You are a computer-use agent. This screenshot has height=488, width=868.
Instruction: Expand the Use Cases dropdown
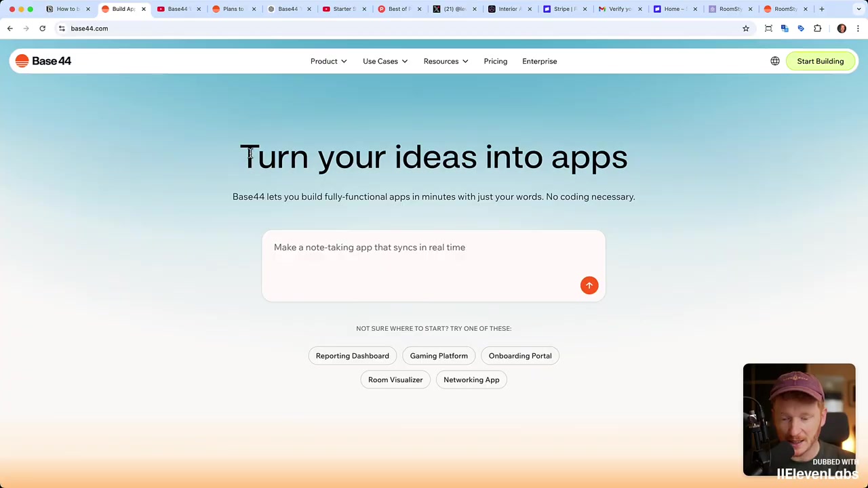[385, 61]
